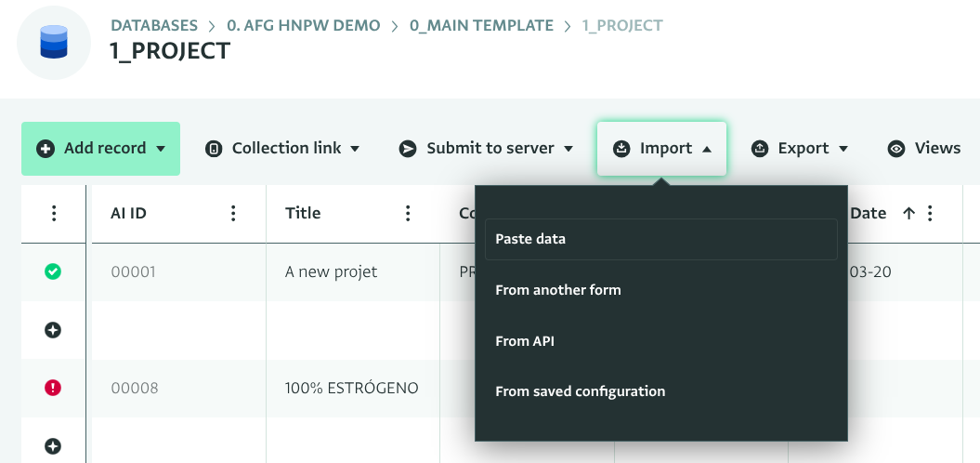Click the paper-plane Submit to server icon
Image resolution: width=980 pixels, height=463 pixels.
[408, 149]
